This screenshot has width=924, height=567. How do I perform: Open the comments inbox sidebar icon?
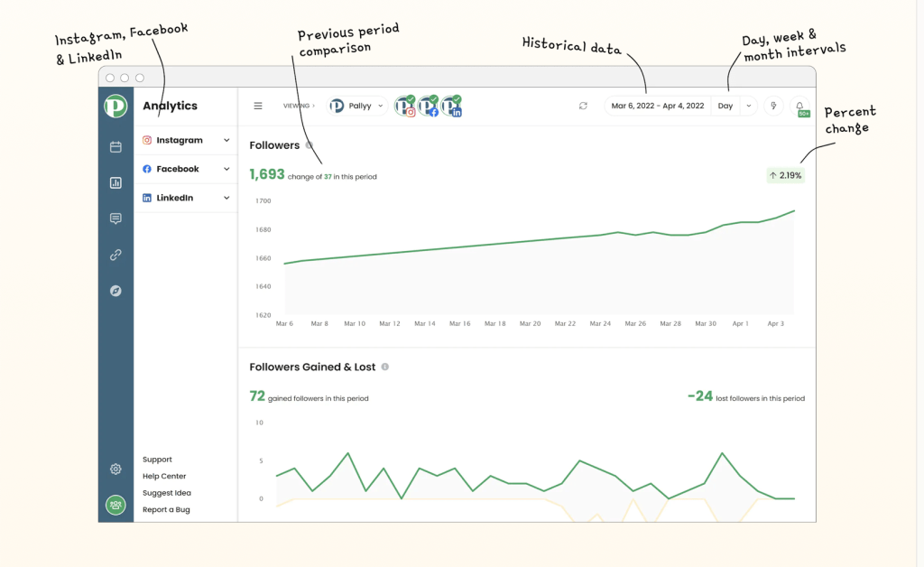pos(115,218)
